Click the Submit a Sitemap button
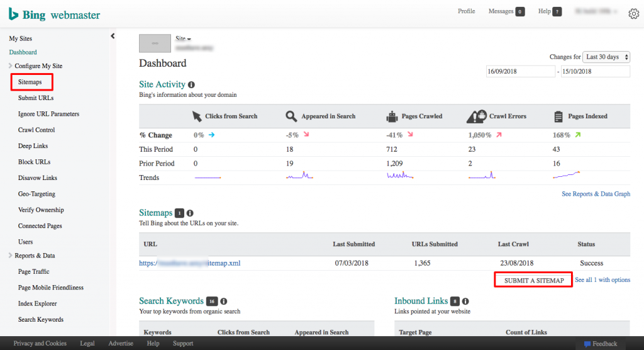The height and width of the screenshot is (350, 644). (533, 280)
